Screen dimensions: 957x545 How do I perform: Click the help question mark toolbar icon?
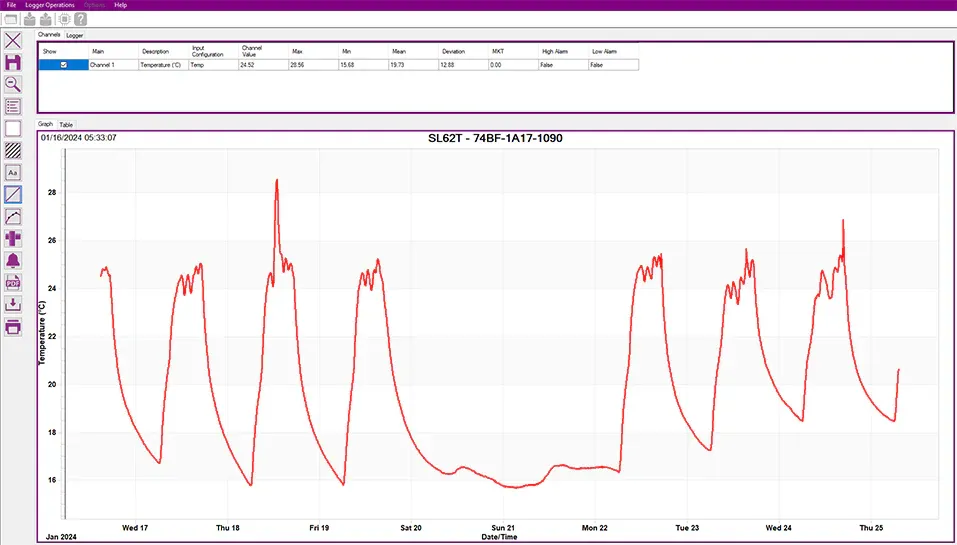[80, 19]
